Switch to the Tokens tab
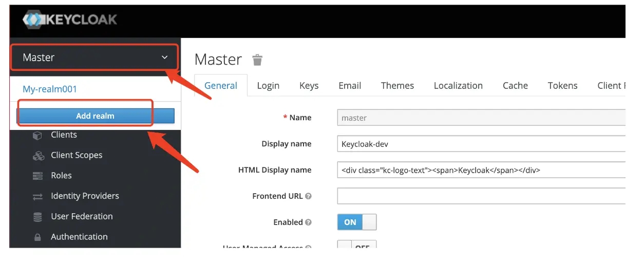The image size is (644, 263). (x=562, y=86)
